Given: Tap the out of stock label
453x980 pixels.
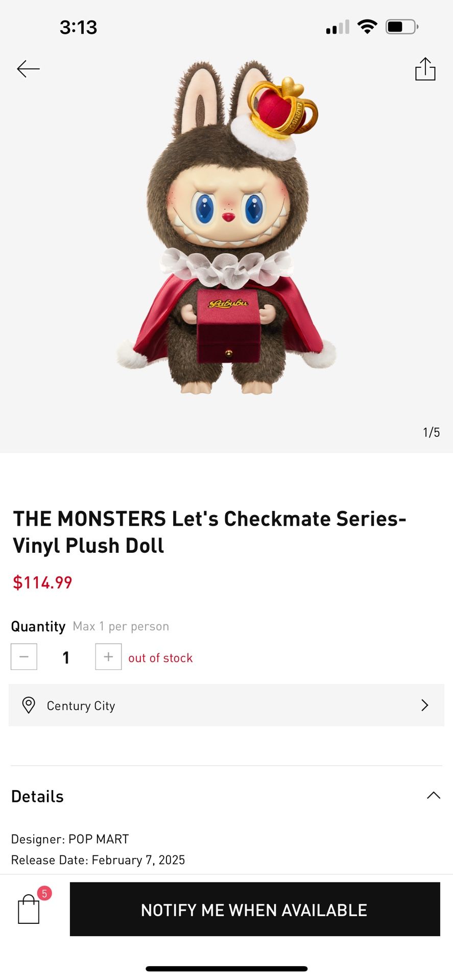Looking at the screenshot, I should 160,658.
